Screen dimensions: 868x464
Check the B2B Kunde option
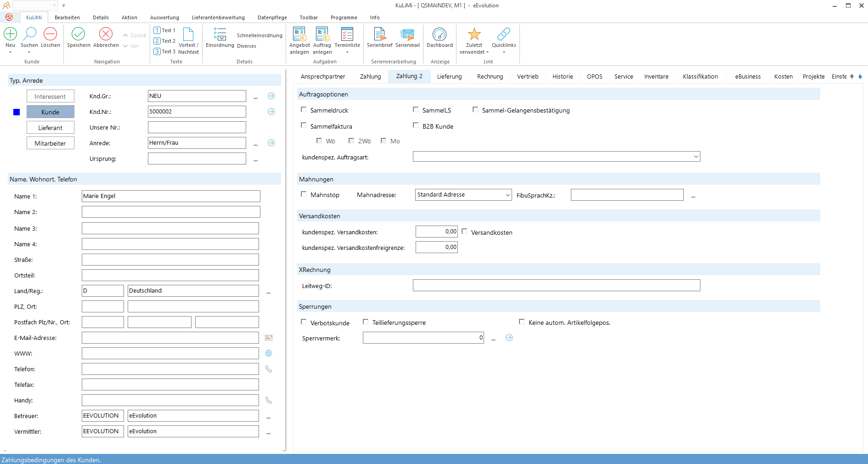tap(416, 125)
